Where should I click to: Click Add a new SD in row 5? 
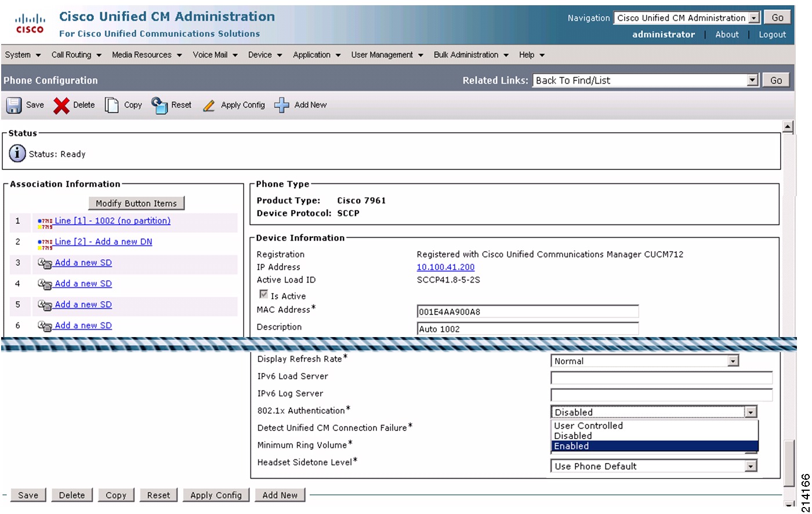tap(84, 304)
